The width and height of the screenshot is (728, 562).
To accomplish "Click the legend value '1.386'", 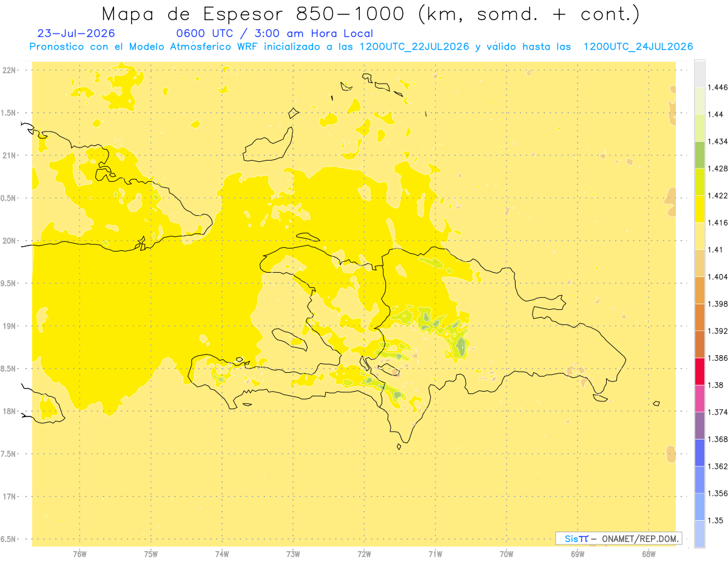I will coord(718,358).
